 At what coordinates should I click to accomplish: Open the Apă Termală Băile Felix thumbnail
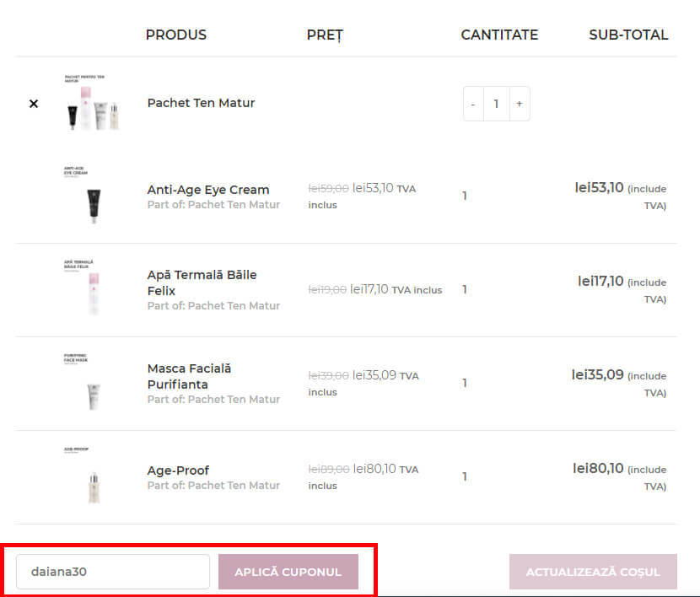click(x=92, y=289)
